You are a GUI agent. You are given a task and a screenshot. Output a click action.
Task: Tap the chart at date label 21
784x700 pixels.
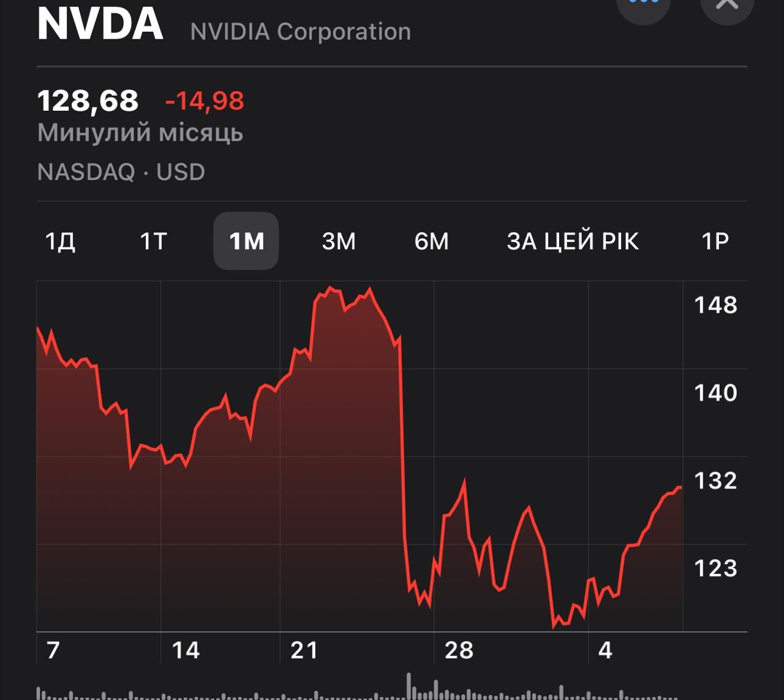pos(304,650)
